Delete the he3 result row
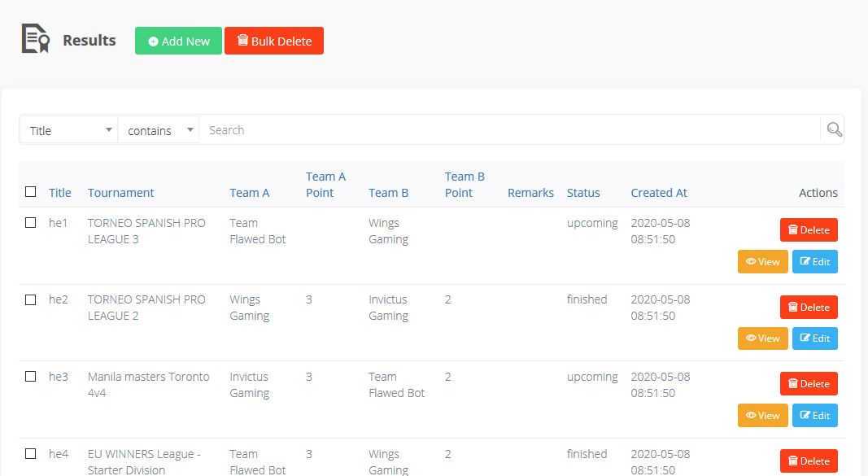The image size is (868, 476). click(809, 383)
